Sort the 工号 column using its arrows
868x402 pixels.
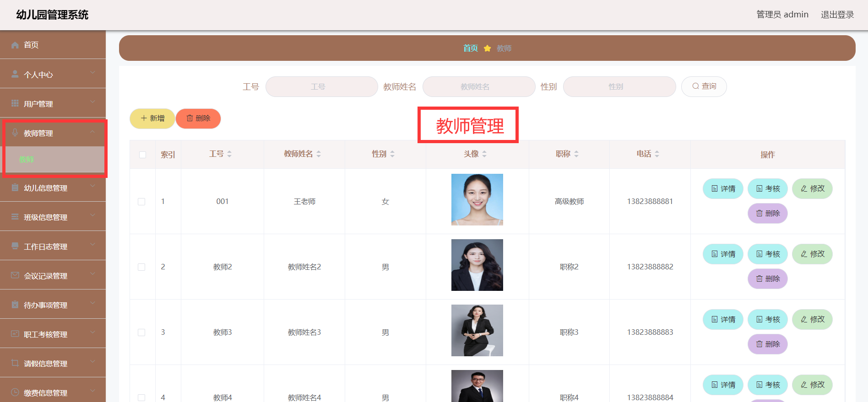click(229, 154)
